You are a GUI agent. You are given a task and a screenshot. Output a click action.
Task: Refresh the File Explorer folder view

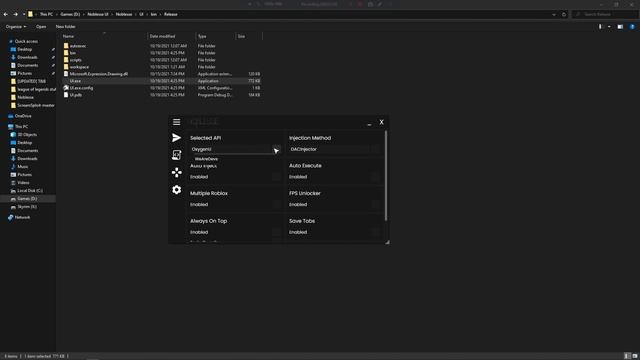coord(564,14)
